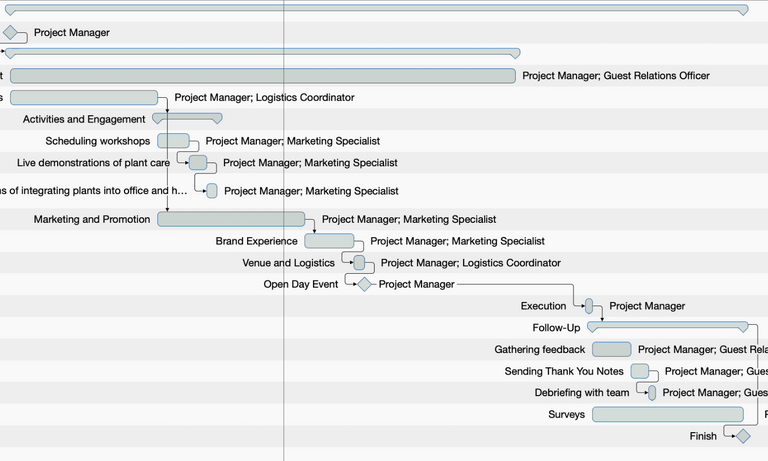Click the Surveys task bar
Image resolution: width=768 pixels, height=461 pixels.
click(667, 414)
